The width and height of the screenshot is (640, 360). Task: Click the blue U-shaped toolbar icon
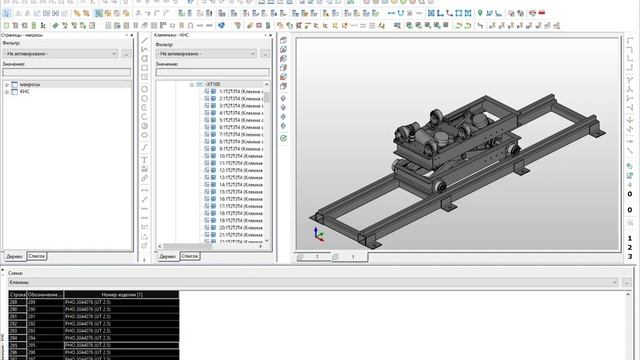point(400,13)
